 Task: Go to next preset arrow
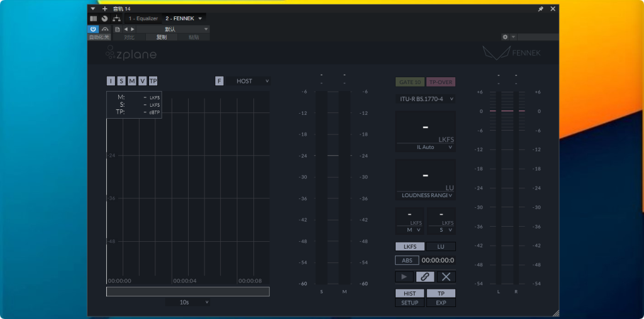point(132,29)
